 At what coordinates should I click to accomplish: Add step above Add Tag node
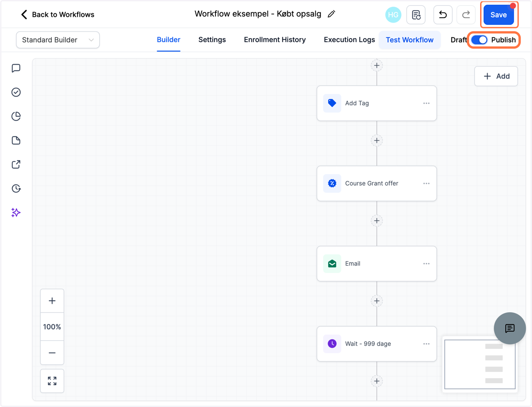point(377,66)
